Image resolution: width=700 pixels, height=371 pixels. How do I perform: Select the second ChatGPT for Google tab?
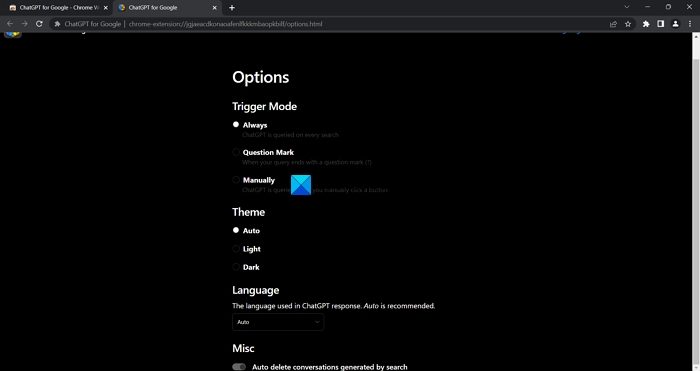[x=167, y=8]
